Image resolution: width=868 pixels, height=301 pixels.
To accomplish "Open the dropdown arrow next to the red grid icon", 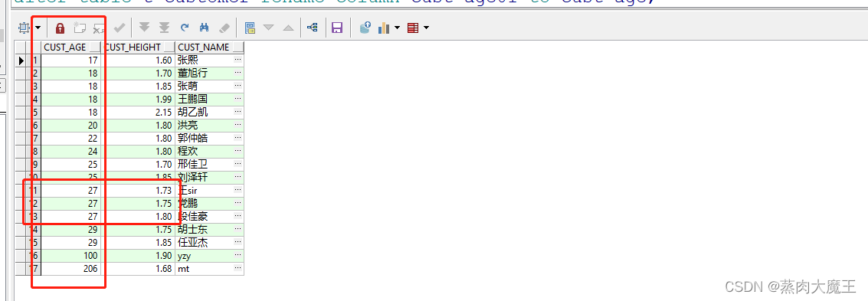I will tap(426, 28).
